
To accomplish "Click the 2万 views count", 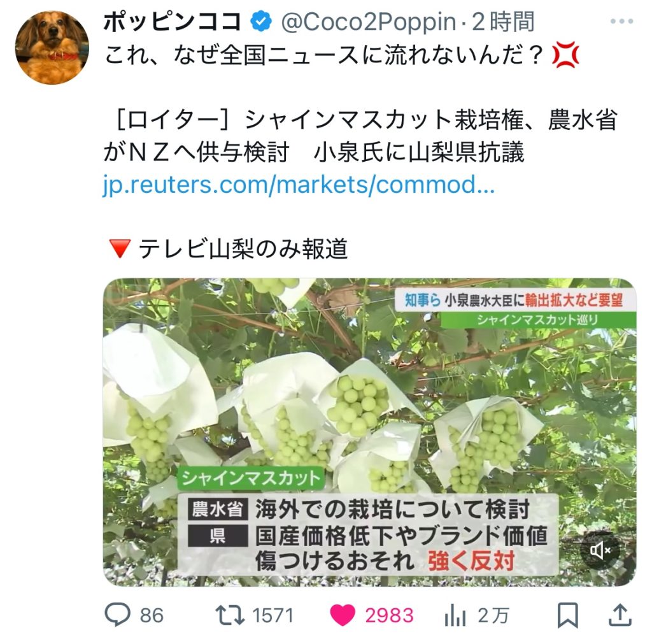I will pos(493,616).
